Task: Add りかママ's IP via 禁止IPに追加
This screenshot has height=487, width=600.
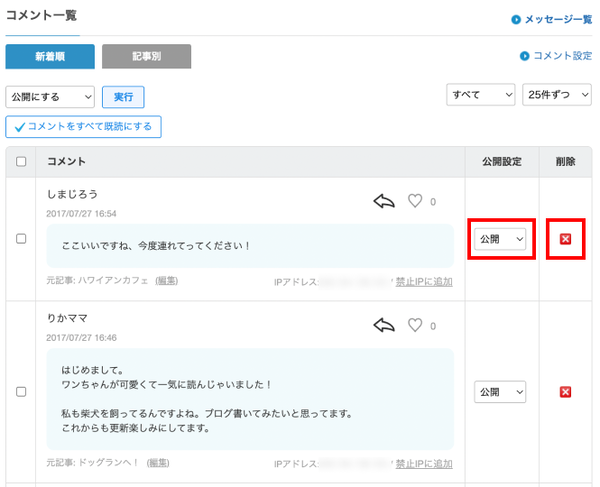Action: coord(424,464)
